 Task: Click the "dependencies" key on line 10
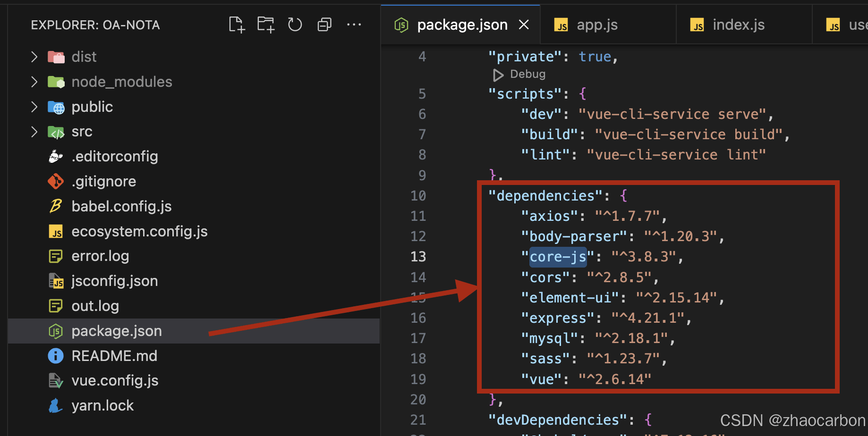click(x=545, y=196)
